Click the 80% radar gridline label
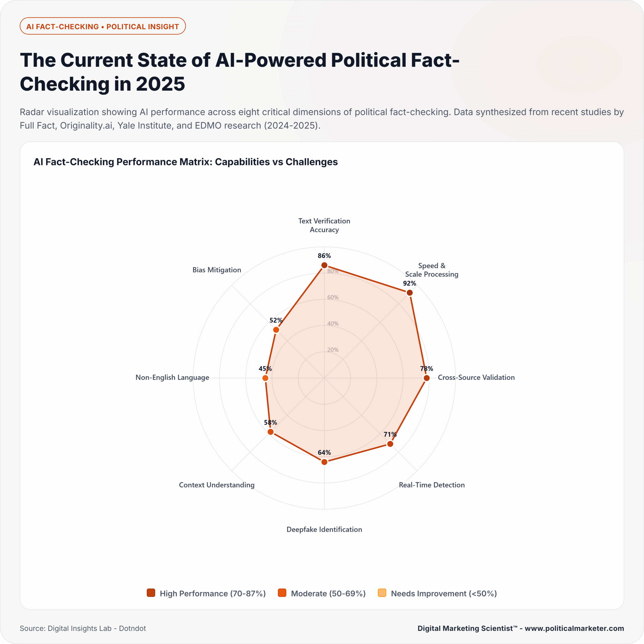The height and width of the screenshot is (644, 644). tap(333, 271)
